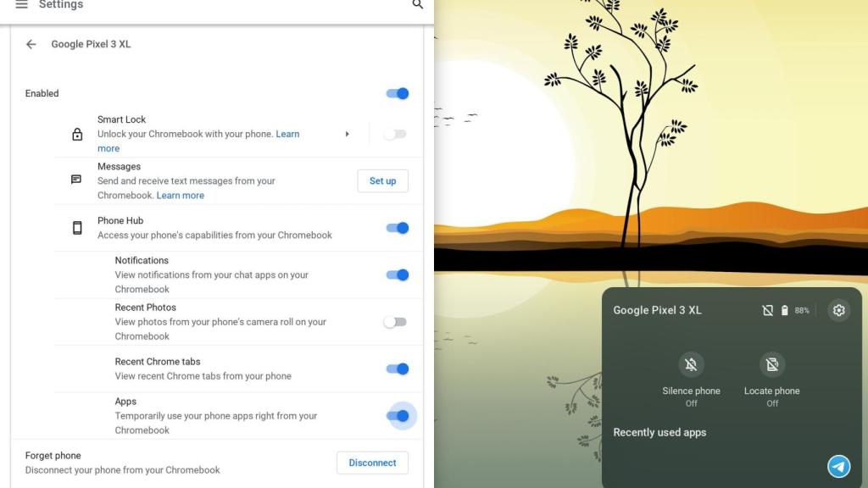The image size is (868, 488).
Task: Go back from Google Pixel 3 XL page
Action: tap(31, 44)
